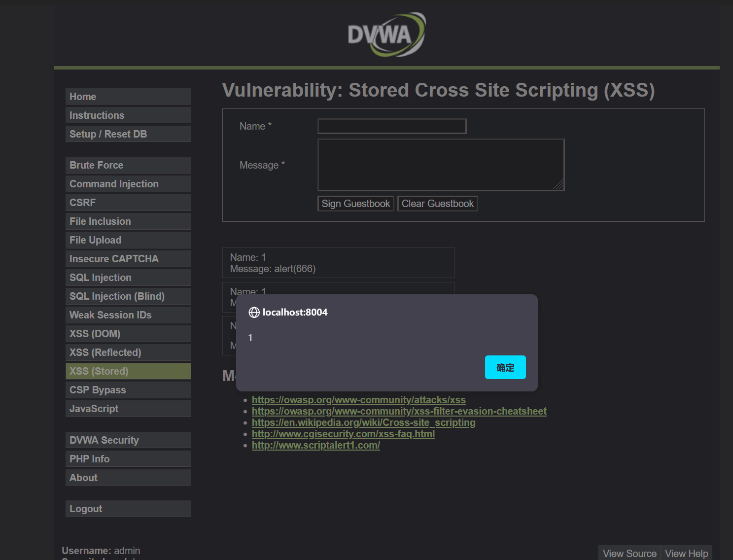
Task: Select SQL Injection menu item
Action: click(x=128, y=278)
